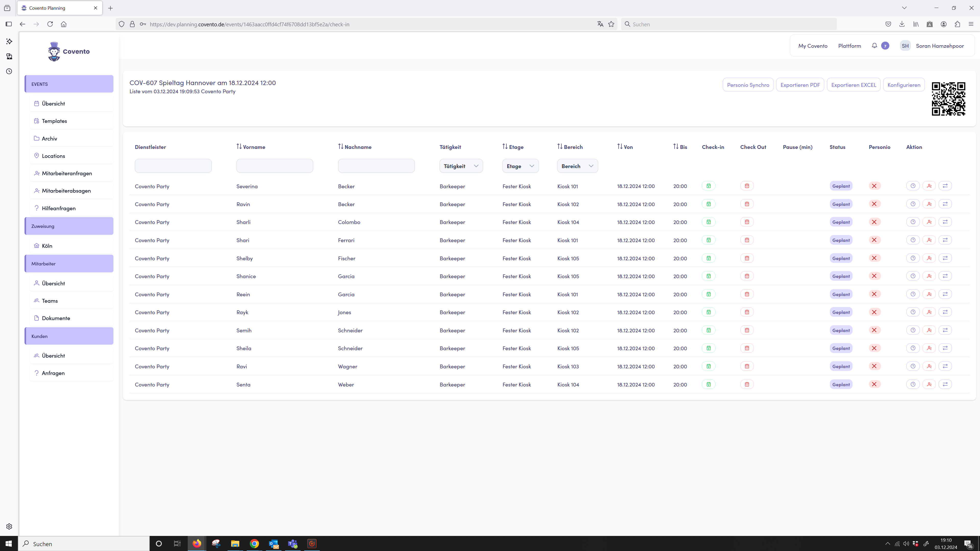
Task: Open the notifications bell icon
Action: point(874,46)
